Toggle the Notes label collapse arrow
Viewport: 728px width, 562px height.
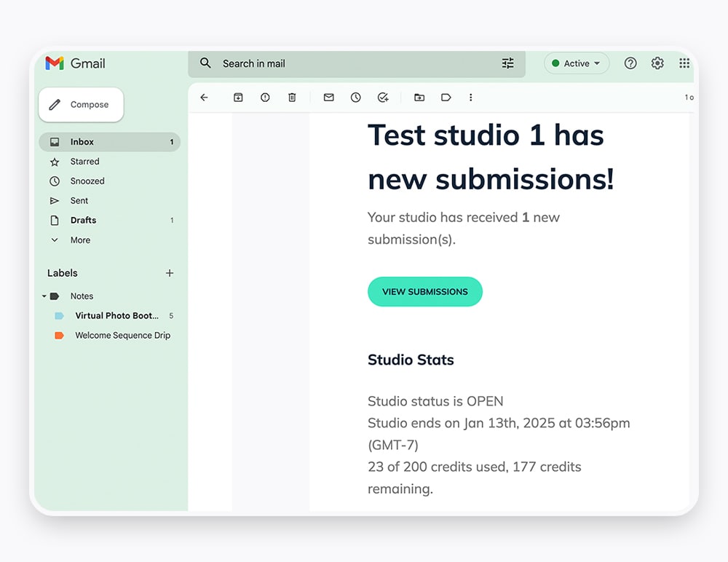point(44,296)
